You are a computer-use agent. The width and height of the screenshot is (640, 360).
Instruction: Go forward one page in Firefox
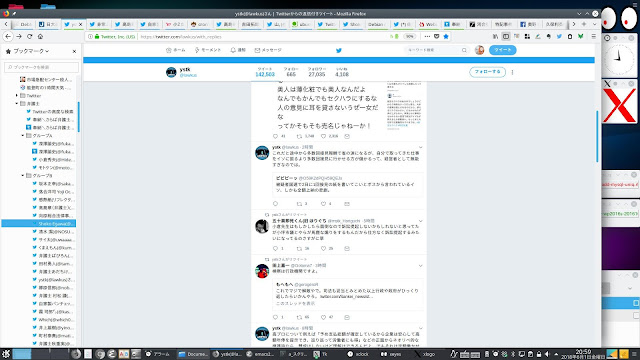tap(19, 36)
